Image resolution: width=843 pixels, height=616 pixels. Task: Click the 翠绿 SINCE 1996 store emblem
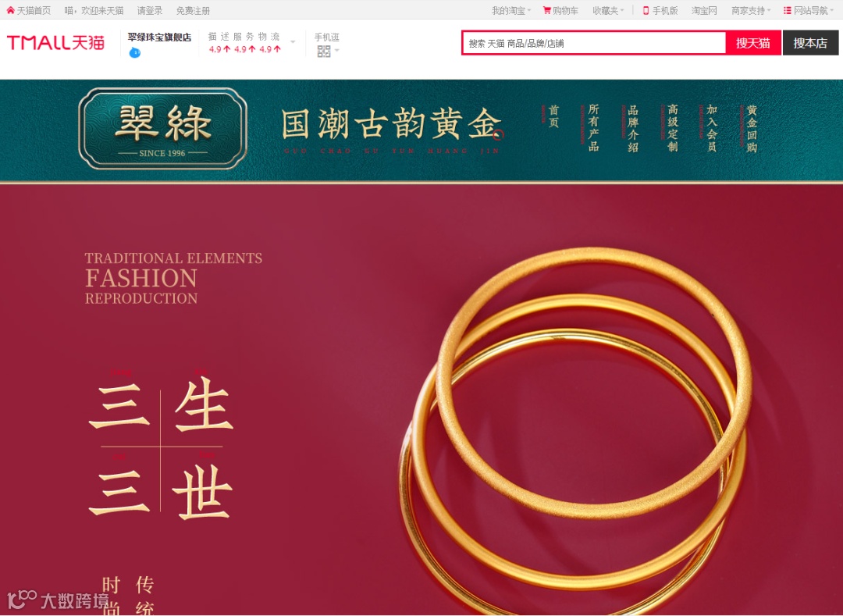pos(163,129)
